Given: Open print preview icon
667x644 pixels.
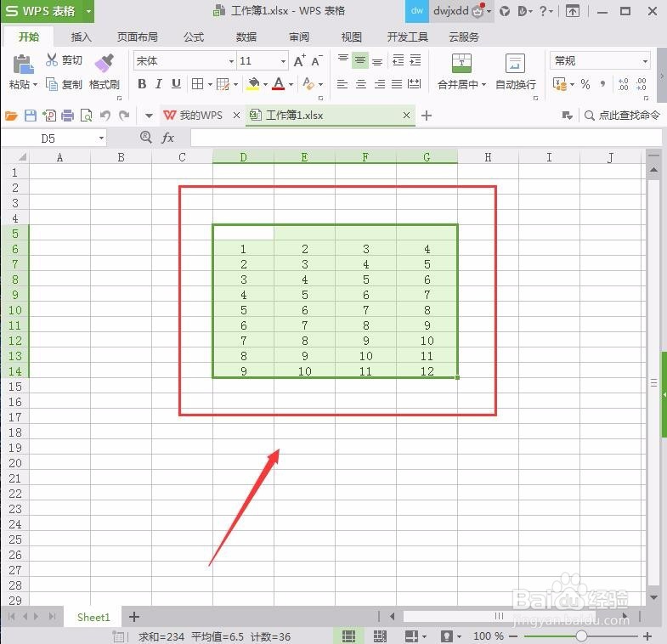Looking at the screenshot, I should tap(87, 116).
